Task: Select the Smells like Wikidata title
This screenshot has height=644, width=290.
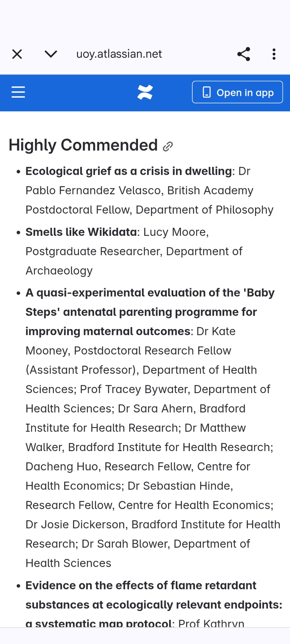Action: [x=81, y=232]
